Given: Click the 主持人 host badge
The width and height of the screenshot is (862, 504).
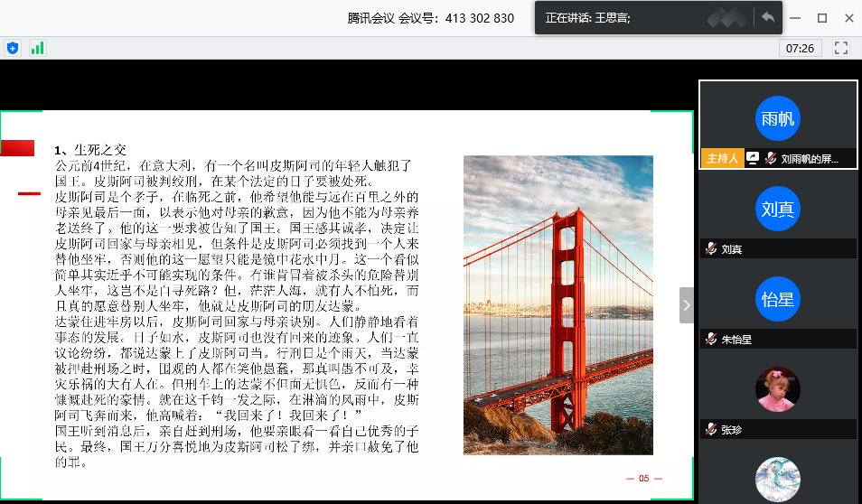Looking at the screenshot, I should coord(721,158).
